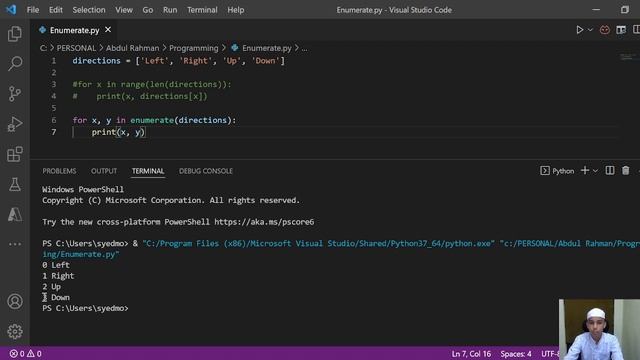640x360 pixels.
Task: Open the File menu
Action: 33,10
